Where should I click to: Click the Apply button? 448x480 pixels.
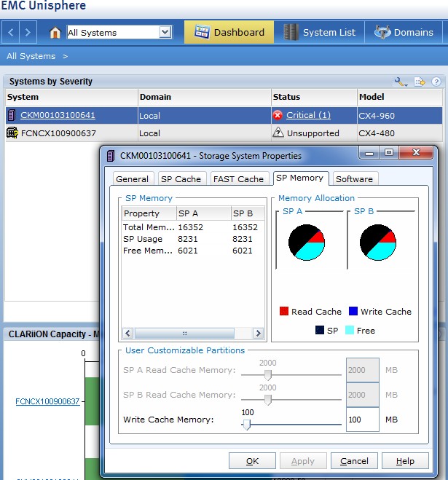303,461
